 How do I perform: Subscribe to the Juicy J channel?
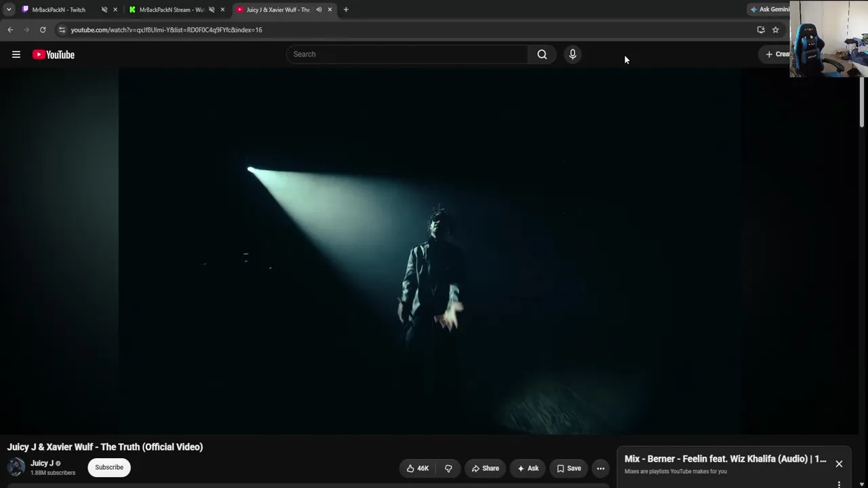tap(109, 467)
